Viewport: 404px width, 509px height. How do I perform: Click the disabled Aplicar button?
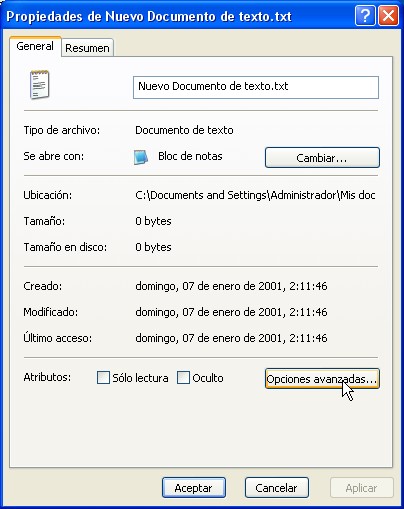click(362, 488)
